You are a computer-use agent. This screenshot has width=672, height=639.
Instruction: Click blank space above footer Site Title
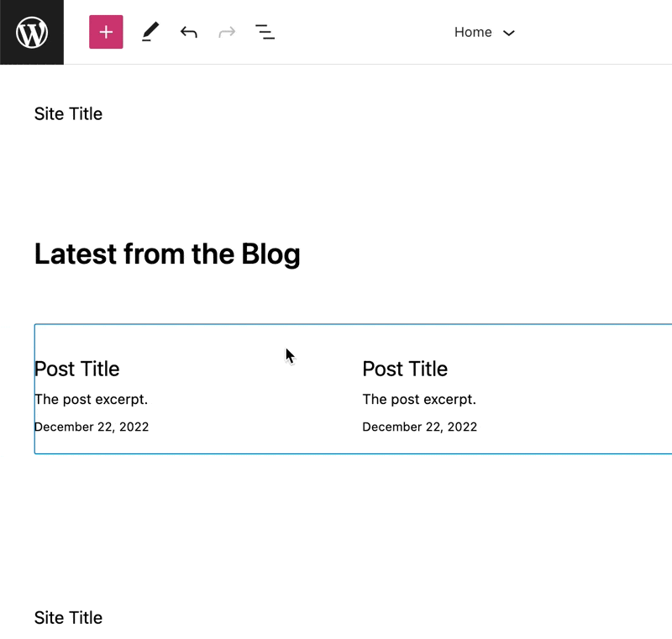(x=336, y=531)
